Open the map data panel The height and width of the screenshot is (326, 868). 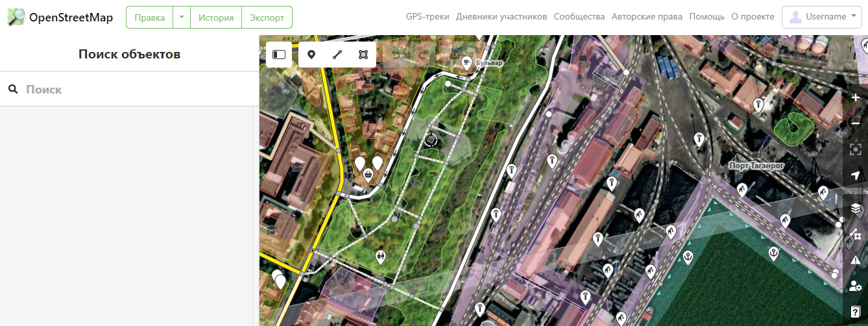click(x=855, y=234)
